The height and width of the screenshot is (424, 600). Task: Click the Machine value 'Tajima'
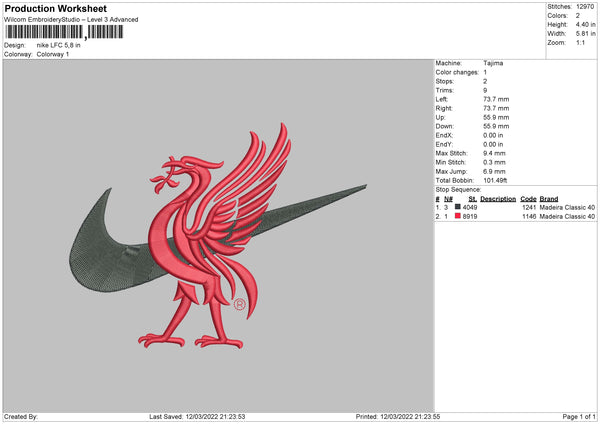click(x=493, y=63)
